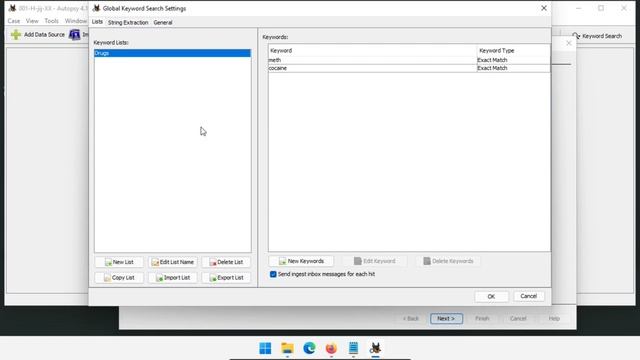Open the Tools menu in Autopsy
640x360 pixels.
(51, 21)
